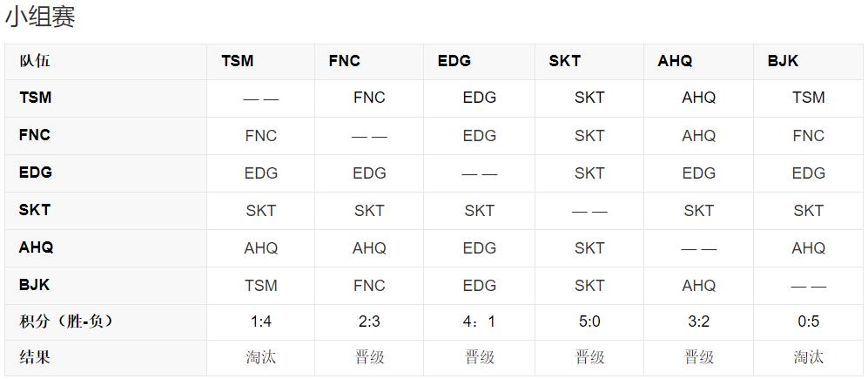Click the 积分（胜-负） row label
The width and height of the screenshot is (868, 379).
coord(66,321)
